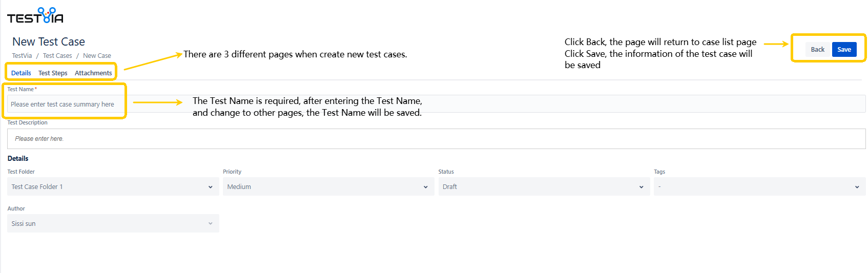The height and width of the screenshot is (273, 868).
Task: Click into the Test Description field
Action: click(436, 139)
